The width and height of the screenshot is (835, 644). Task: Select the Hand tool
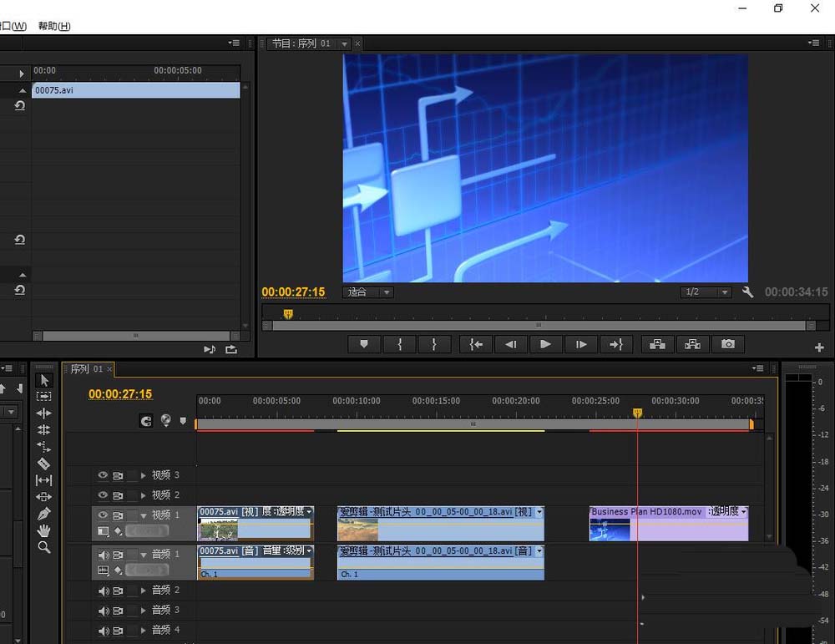tap(43, 530)
